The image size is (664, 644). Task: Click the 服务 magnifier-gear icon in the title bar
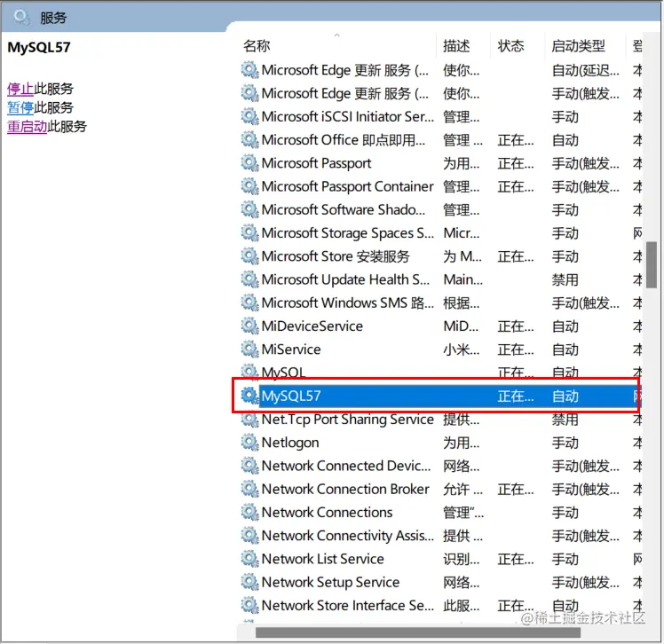(x=21, y=18)
